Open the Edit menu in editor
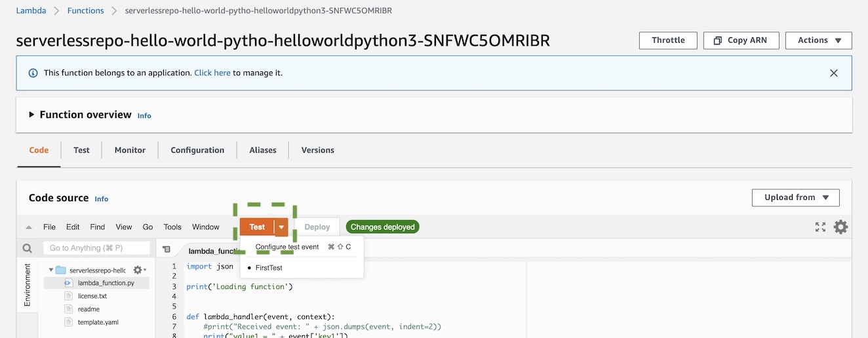868x338 pixels. 73,227
